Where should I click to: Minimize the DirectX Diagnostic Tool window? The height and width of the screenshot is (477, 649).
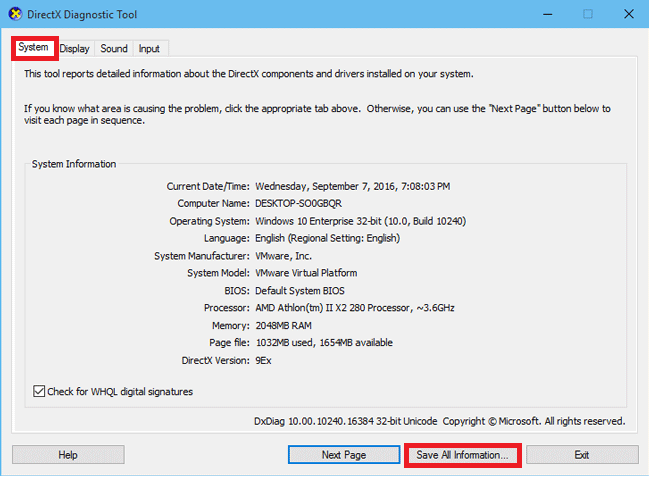548,14
